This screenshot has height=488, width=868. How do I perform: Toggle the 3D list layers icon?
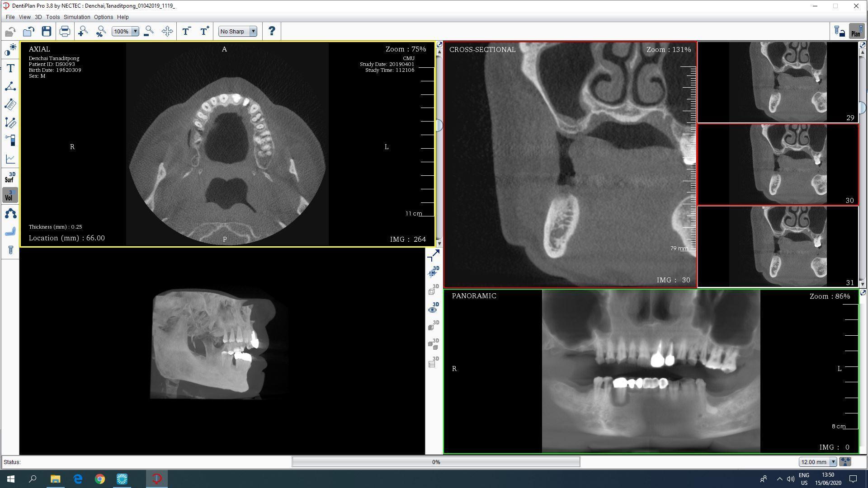[433, 362]
